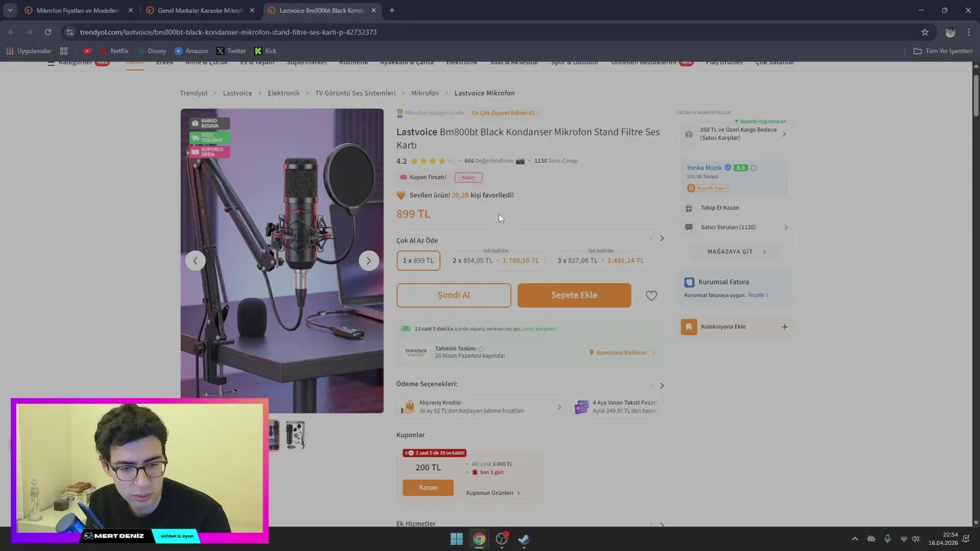Open Windows Start menu
The height and width of the screenshot is (551, 980).
(456, 539)
